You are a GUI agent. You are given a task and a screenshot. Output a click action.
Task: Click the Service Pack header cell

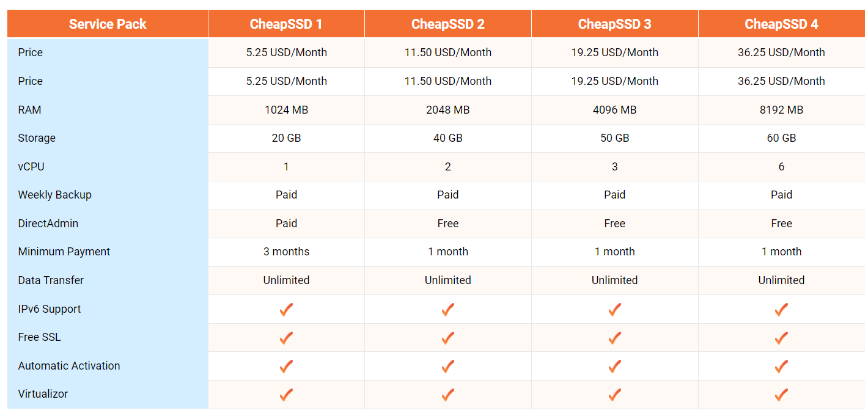108,24
